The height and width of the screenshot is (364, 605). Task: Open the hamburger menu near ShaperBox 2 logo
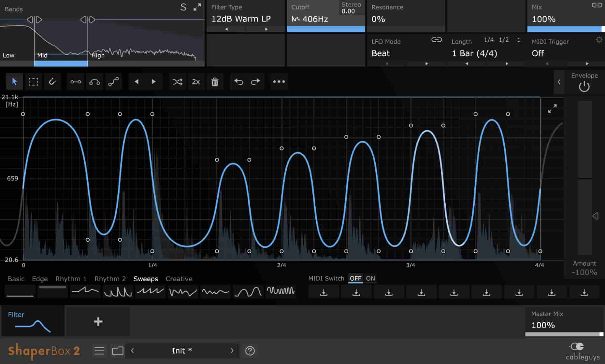click(x=99, y=351)
